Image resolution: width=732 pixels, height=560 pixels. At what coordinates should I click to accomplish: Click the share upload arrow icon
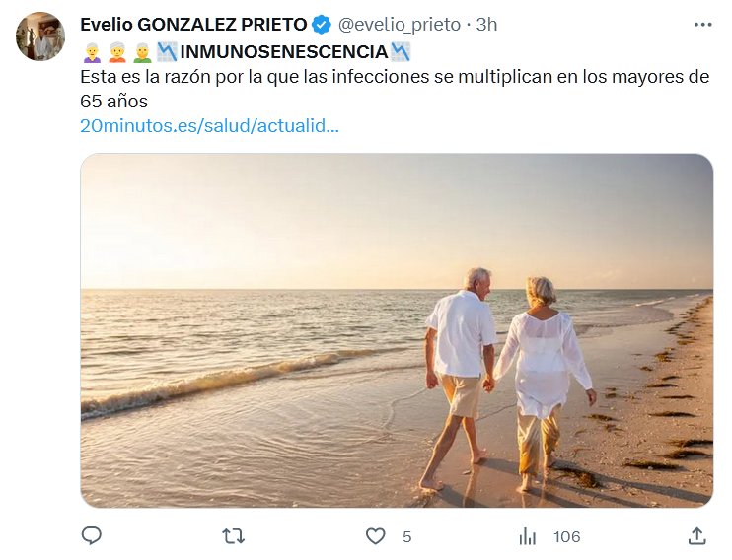(x=696, y=536)
